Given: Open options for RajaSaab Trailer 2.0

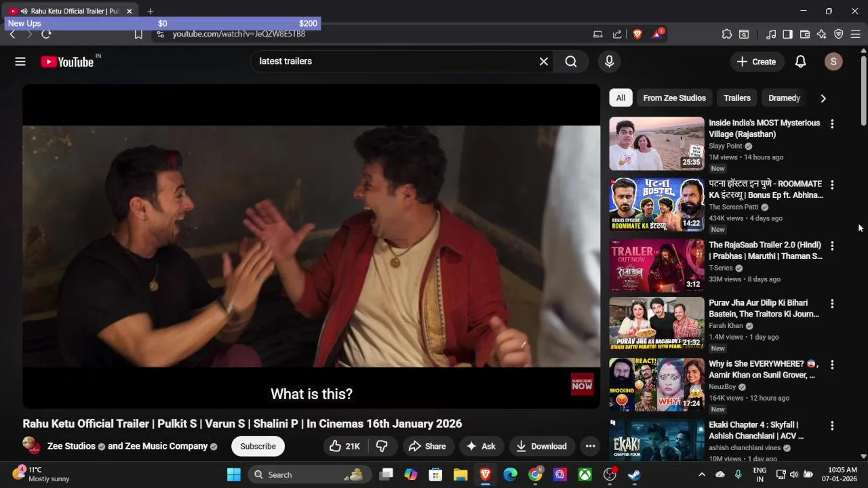Looking at the screenshot, I should [832, 246].
